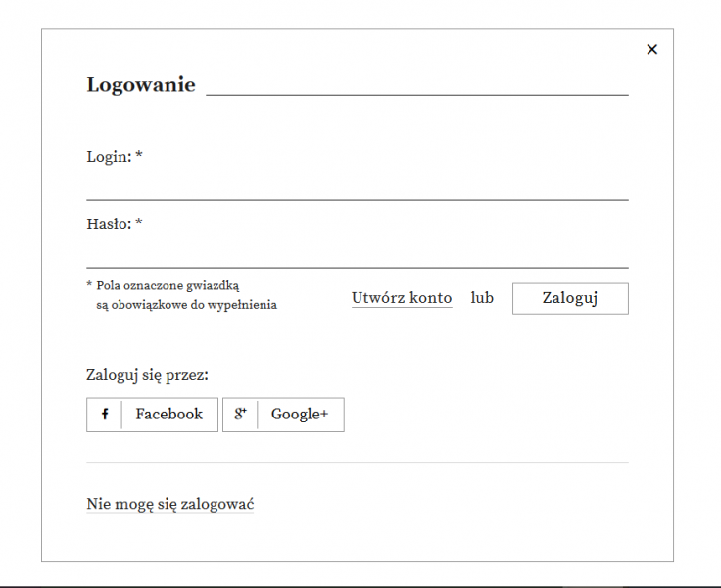This screenshot has width=721, height=588.
Task: Focus the Login text field
Action: click(357, 185)
